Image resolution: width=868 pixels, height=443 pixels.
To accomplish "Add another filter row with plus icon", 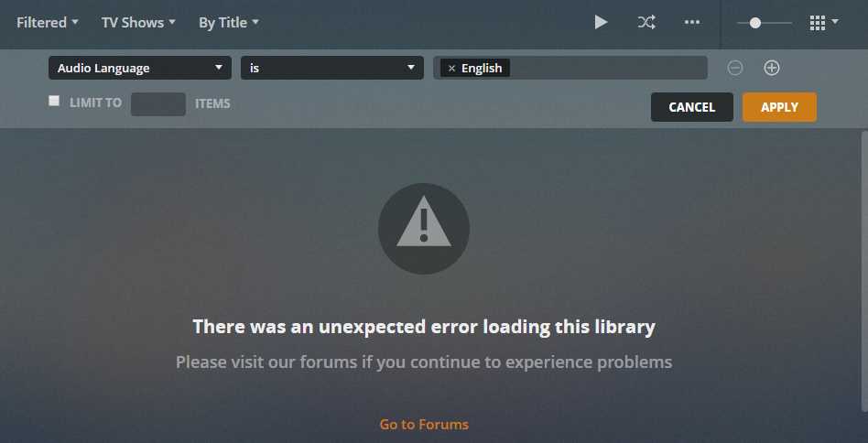I will [772, 68].
